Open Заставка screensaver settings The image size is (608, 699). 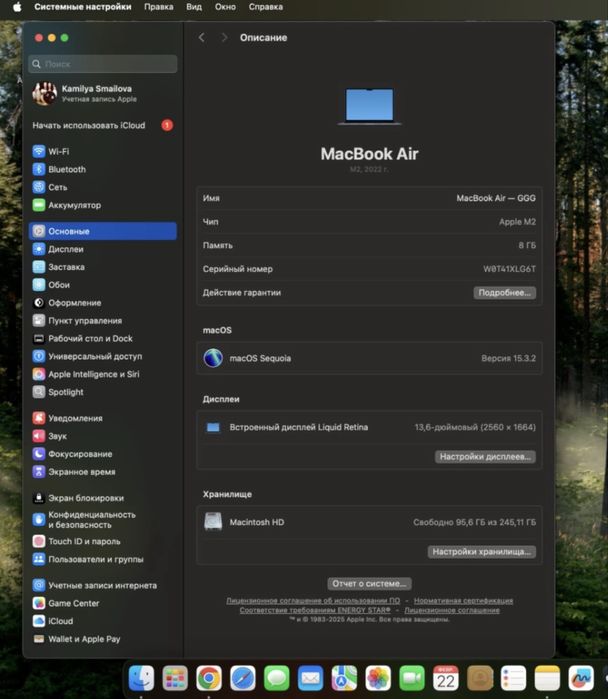pyautogui.click(x=103, y=267)
